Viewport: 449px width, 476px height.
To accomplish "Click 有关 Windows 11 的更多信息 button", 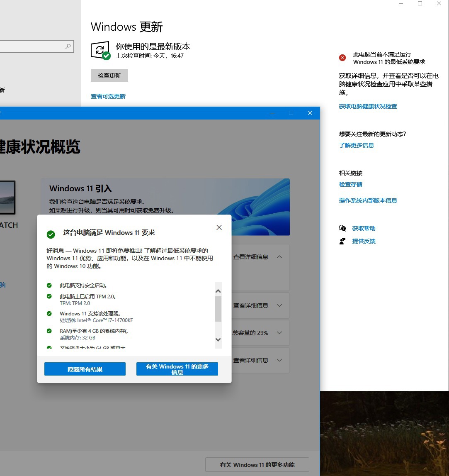I will click(x=177, y=369).
